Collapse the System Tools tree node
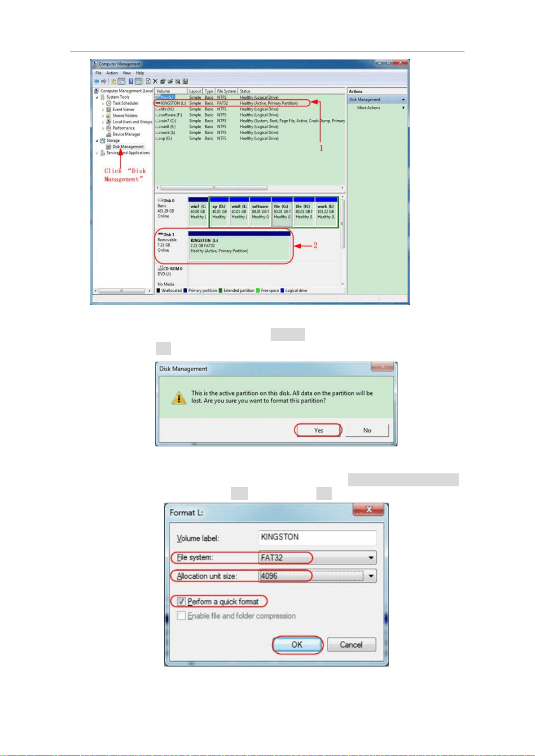Viewport: 535px width, 756px height. [x=97, y=97]
